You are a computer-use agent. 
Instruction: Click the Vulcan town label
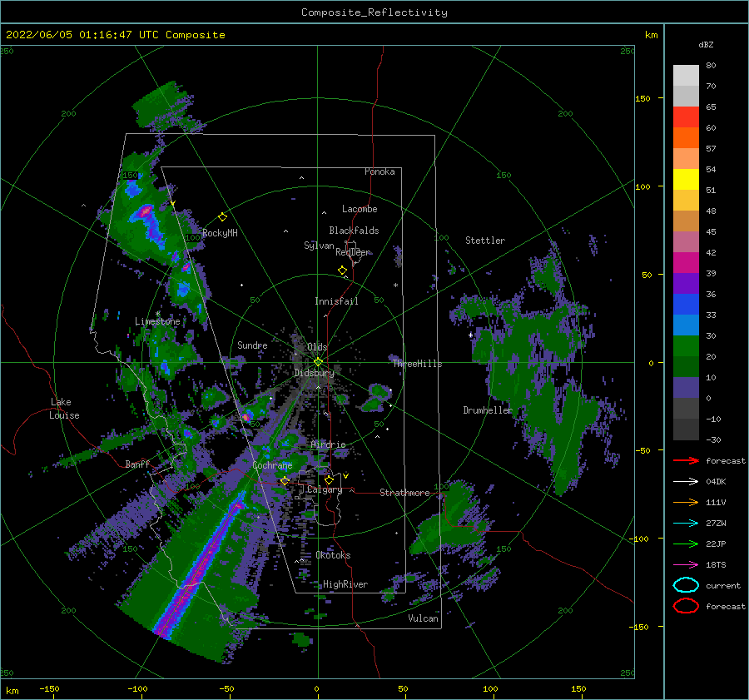tap(424, 618)
